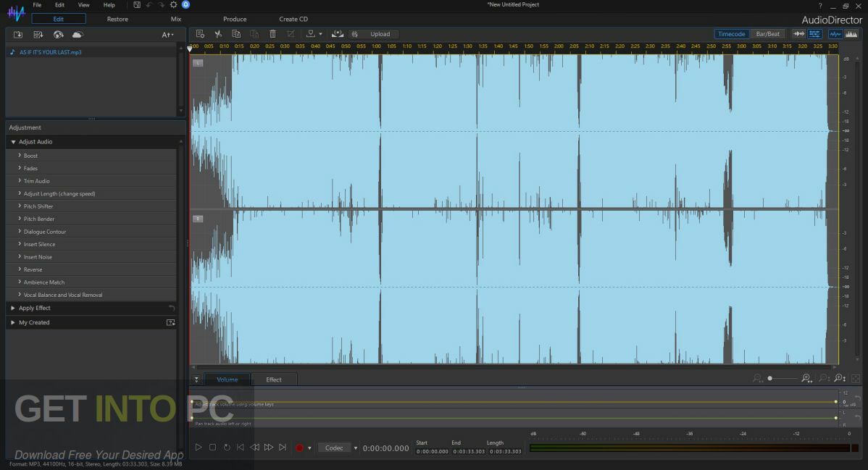Click the Crop icon on edit toolbar
Screen dimensions: 868x470
291,34
